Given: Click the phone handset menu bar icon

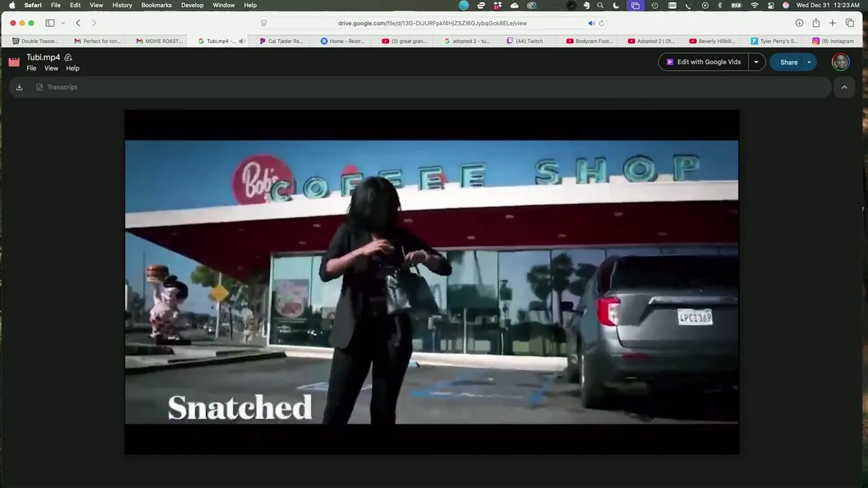Looking at the screenshot, I should point(689,5).
